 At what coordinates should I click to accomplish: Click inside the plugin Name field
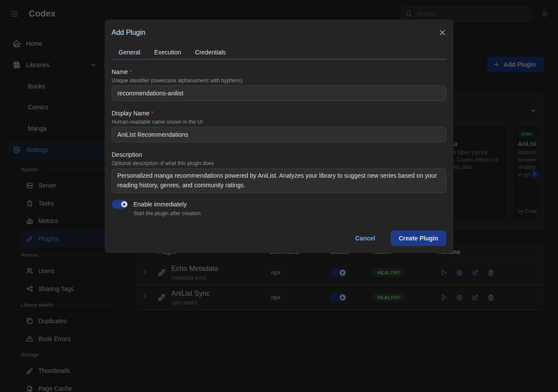pyautogui.click(x=279, y=93)
